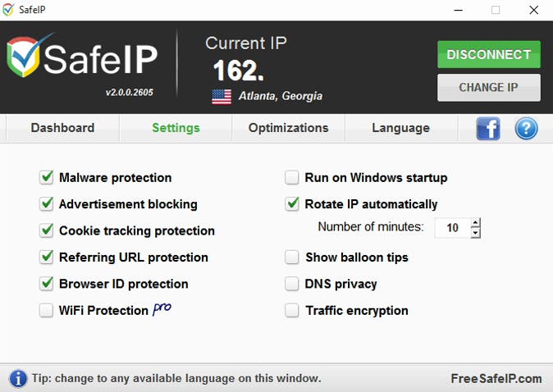Go to the Language tab
This screenshot has height=392, width=553.
400,128
